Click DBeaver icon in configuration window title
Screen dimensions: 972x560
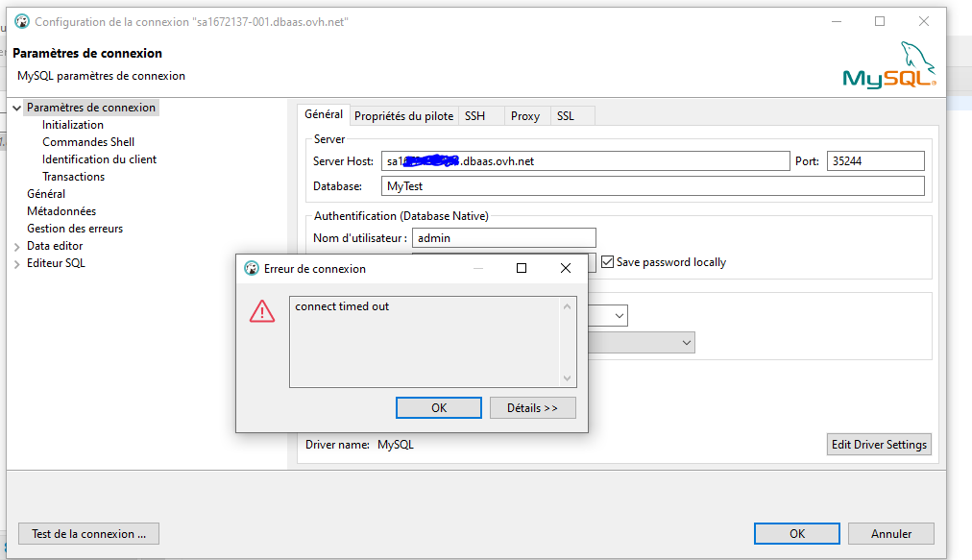22,21
